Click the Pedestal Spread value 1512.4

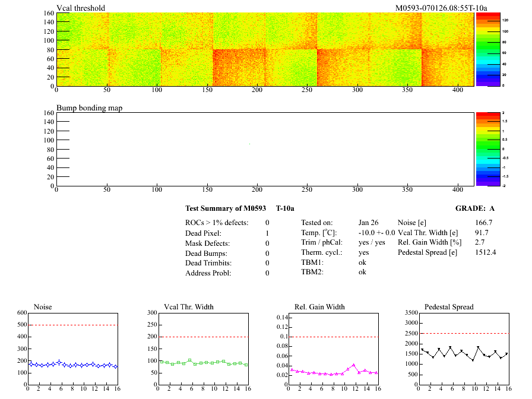click(x=486, y=252)
